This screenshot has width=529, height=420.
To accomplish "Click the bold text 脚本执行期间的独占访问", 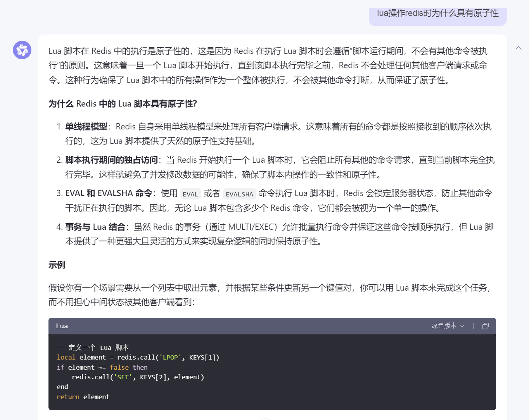I will tap(112, 160).
